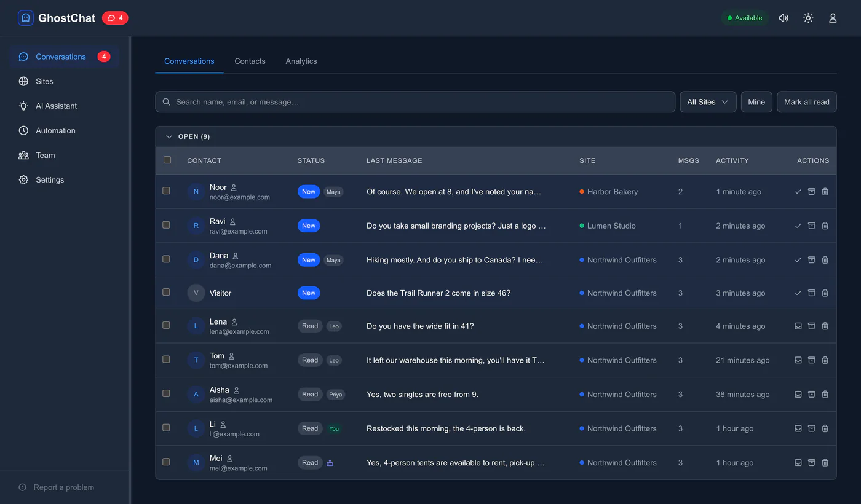Image resolution: width=861 pixels, height=504 pixels.
Task: Tick the checkbox on Mei's row
Action: (166, 462)
